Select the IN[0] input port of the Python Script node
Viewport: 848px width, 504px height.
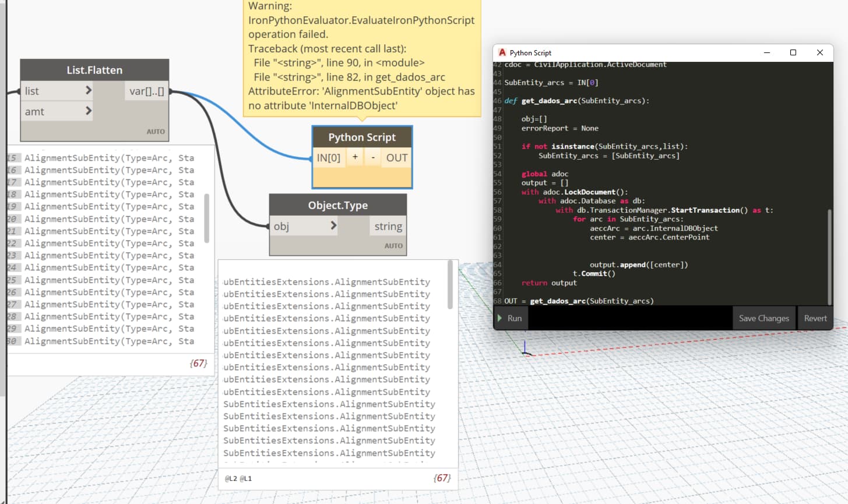point(329,157)
